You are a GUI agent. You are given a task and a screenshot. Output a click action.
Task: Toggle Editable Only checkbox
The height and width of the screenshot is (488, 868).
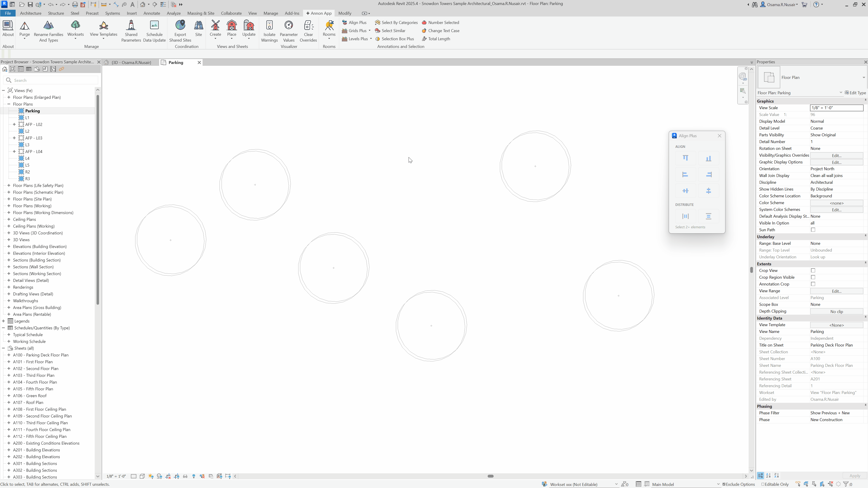click(763, 484)
